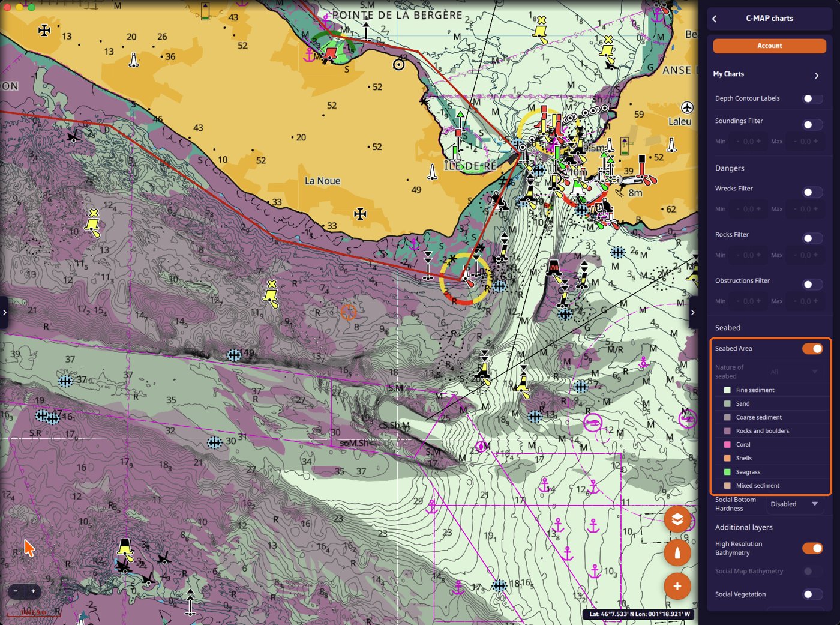Enable the Soundings Filter switch
The width and height of the screenshot is (840, 625).
[812, 125]
